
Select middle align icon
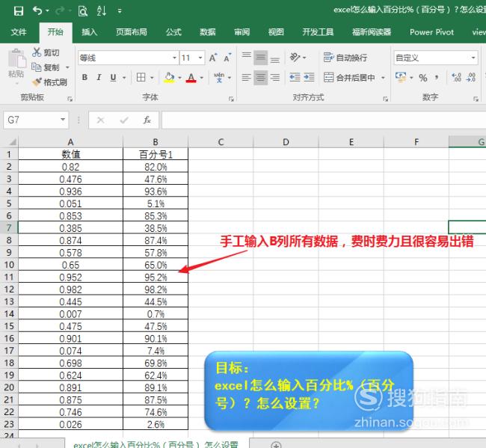click(260, 58)
